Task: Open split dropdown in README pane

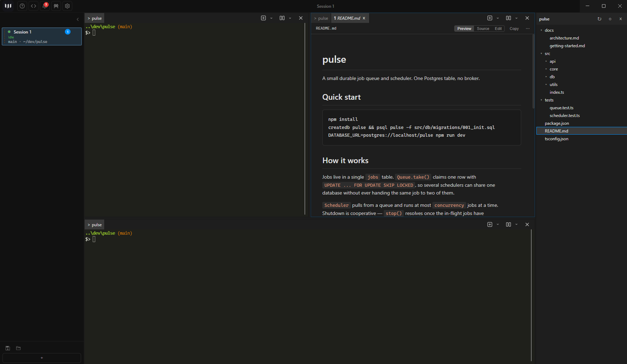Action: [x=516, y=18]
